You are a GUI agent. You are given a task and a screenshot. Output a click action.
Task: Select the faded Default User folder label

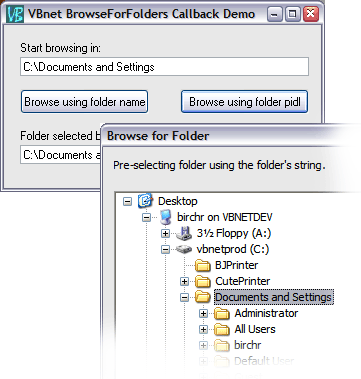pyautogui.click(x=264, y=361)
